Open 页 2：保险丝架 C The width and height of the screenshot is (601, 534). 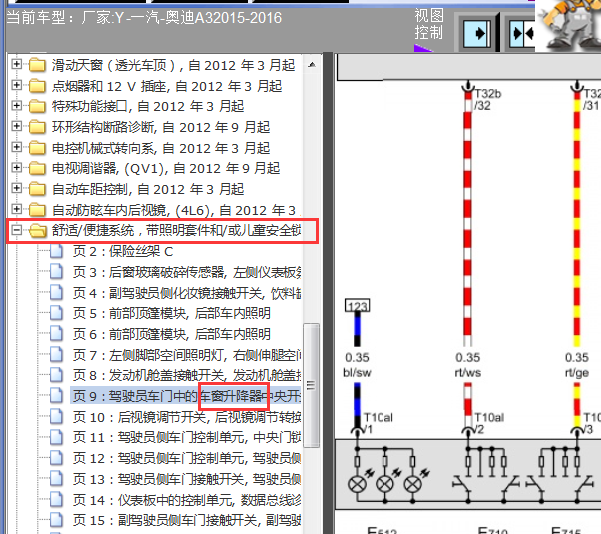point(123,251)
